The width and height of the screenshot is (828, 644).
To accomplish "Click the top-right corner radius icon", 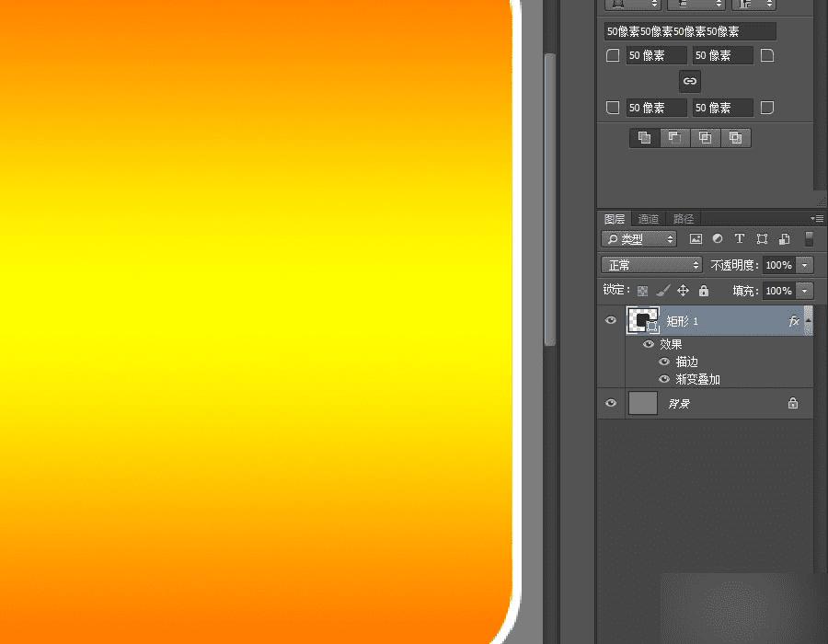I will pyautogui.click(x=767, y=55).
